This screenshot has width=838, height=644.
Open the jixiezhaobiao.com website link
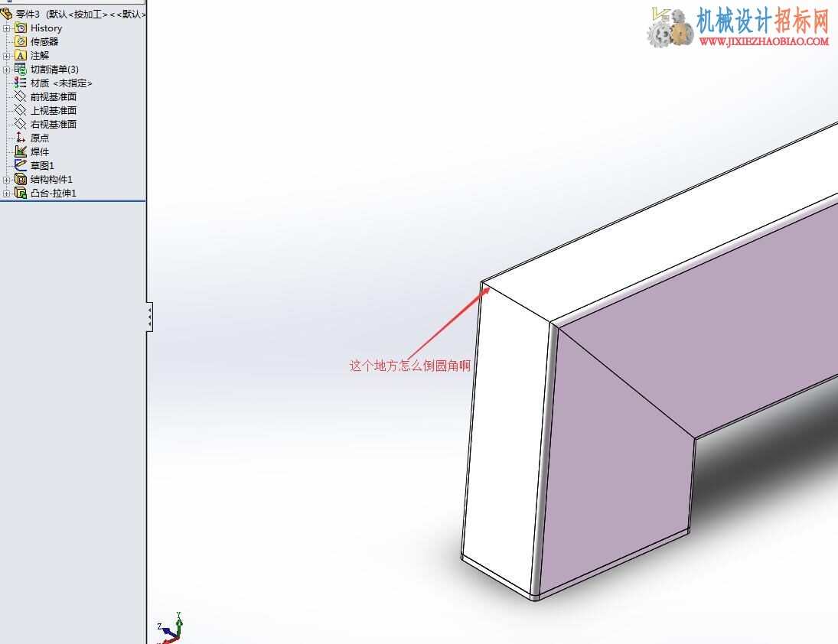[x=764, y=41]
